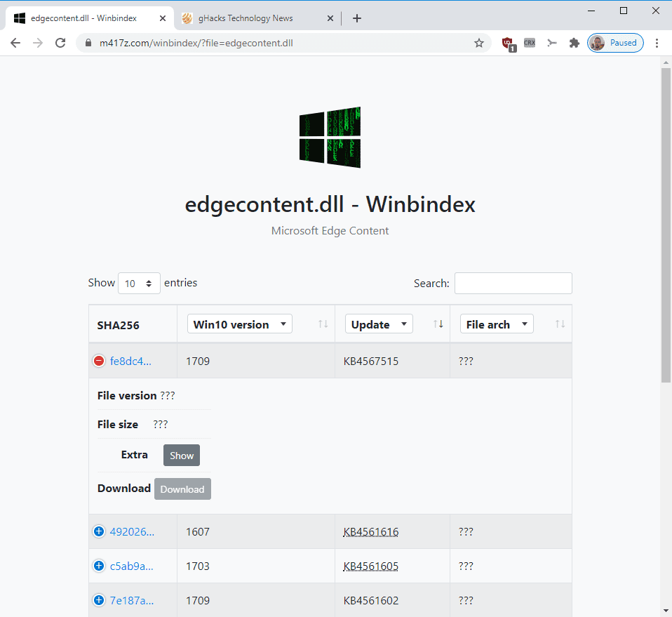Click the Show extra info button
Viewport: 672px width, 617px height.
point(181,456)
